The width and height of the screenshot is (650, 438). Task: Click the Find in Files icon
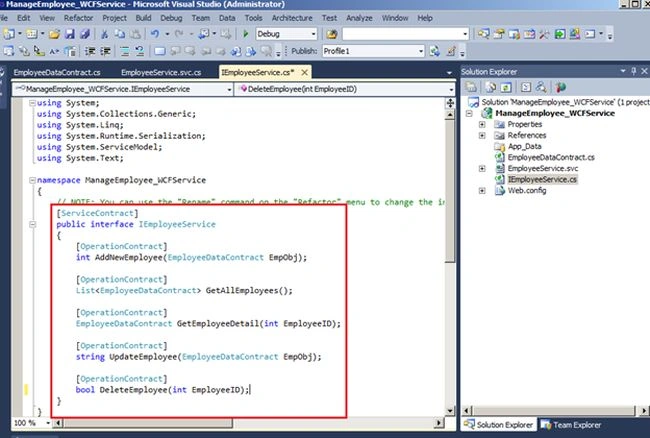(x=332, y=34)
